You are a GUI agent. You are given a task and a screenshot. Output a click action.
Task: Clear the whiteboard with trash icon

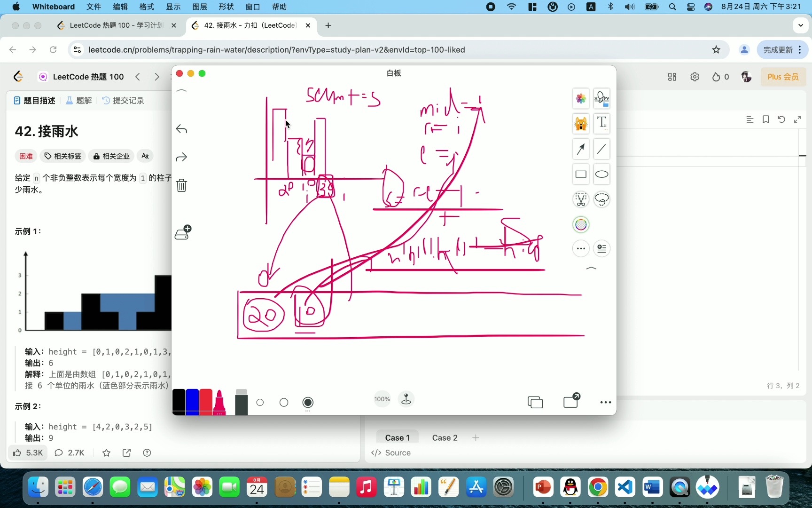click(x=181, y=185)
